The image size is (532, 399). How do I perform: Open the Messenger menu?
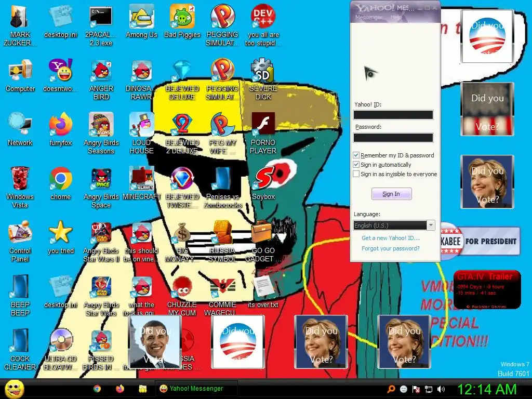pyautogui.click(x=368, y=17)
